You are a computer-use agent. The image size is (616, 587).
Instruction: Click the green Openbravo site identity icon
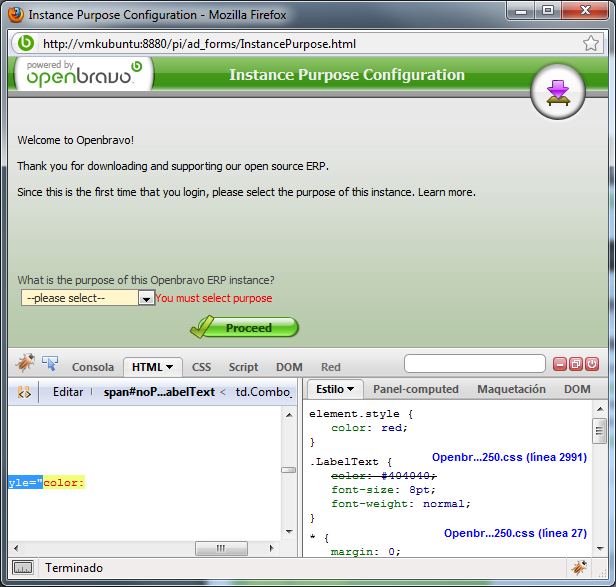26,43
